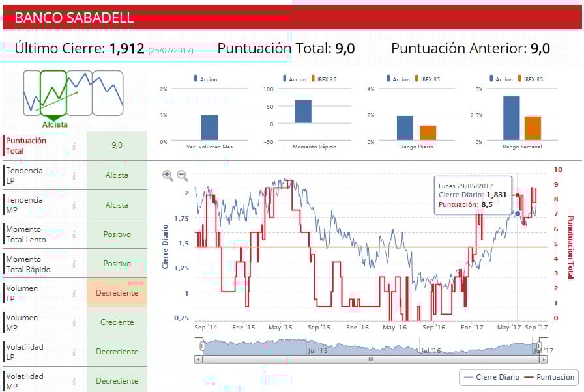584x392 pixels.
Task: Click the zoom in magnifier icon
Action: coord(168,176)
